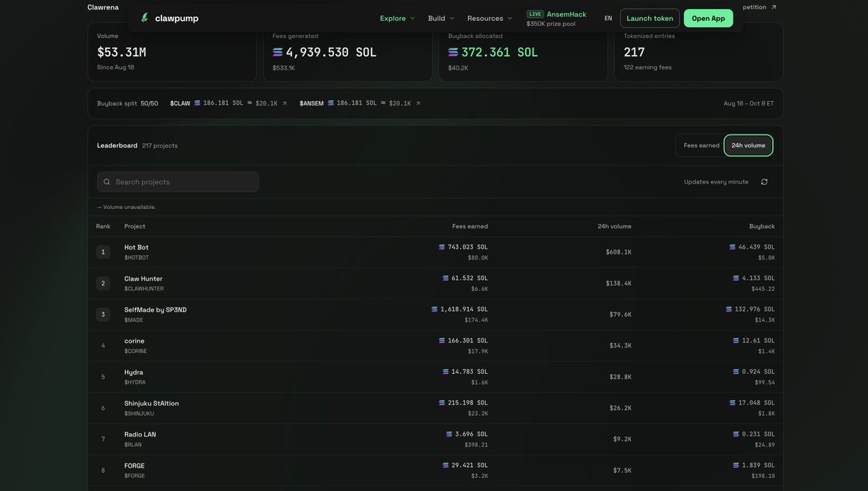Switch leaderboard to Fees earned view
The image size is (868, 491).
702,145
